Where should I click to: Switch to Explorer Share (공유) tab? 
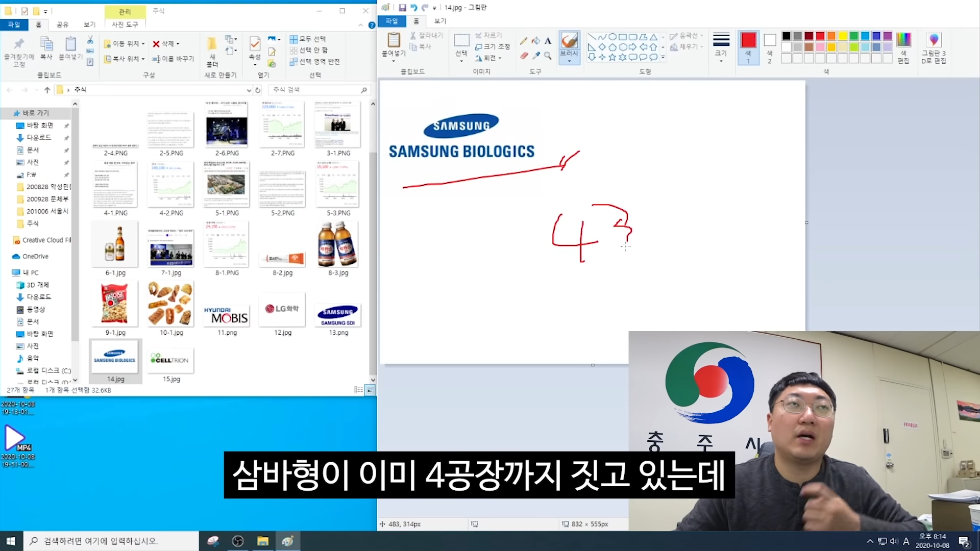[62, 24]
